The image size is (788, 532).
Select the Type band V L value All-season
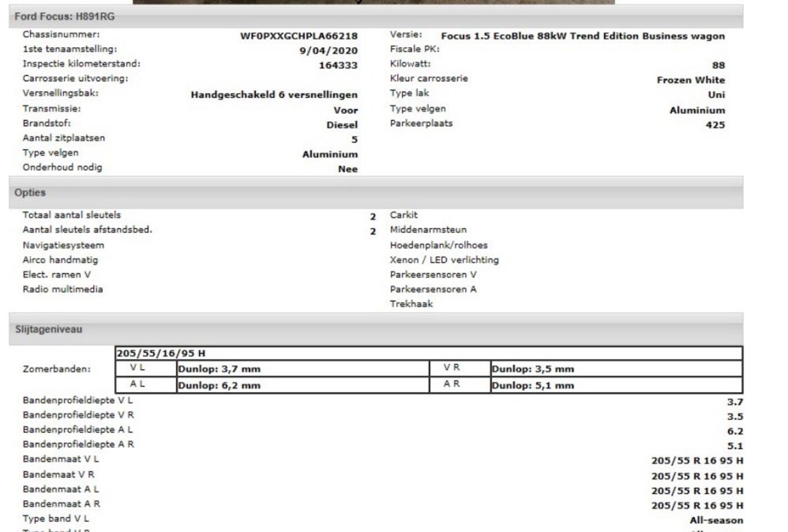point(716,520)
